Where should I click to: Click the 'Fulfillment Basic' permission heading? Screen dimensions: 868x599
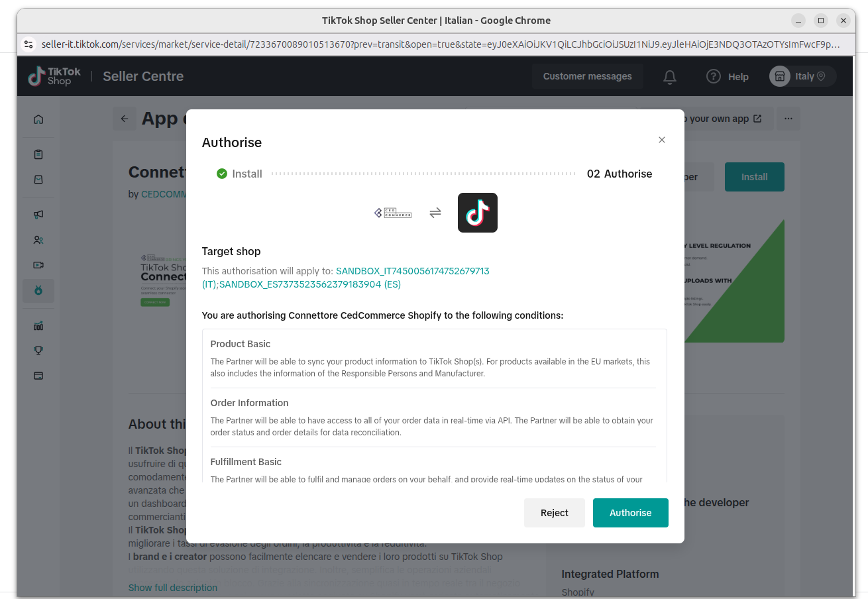pyautogui.click(x=246, y=462)
